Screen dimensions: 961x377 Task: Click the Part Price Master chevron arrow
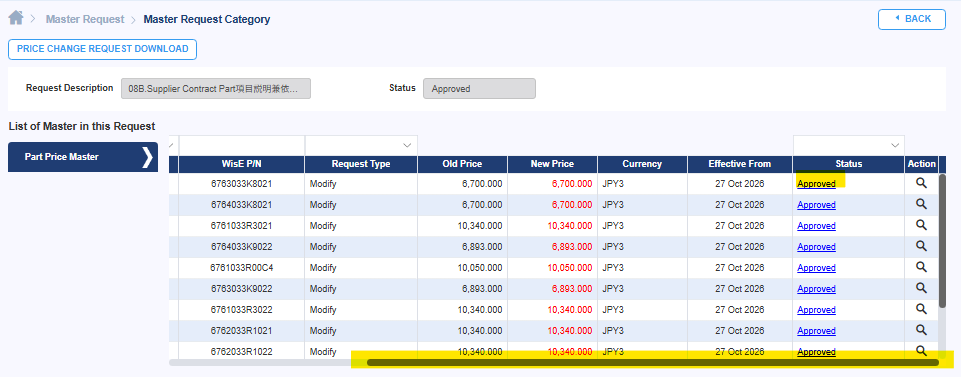(x=147, y=157)
